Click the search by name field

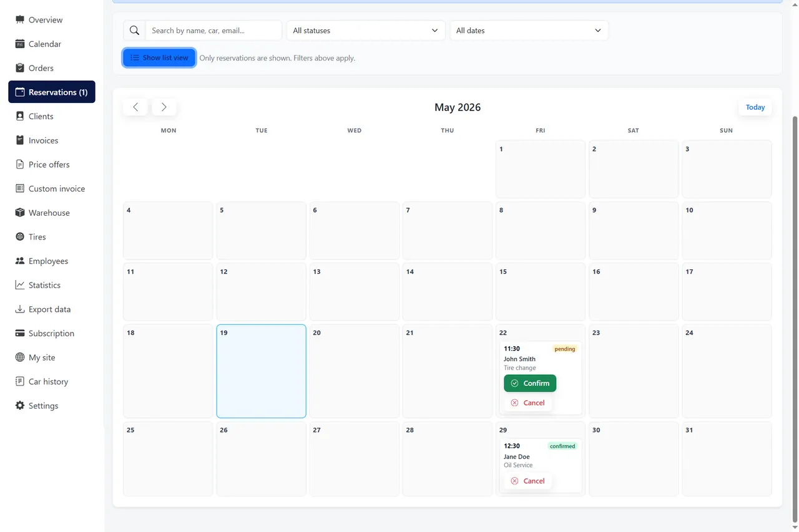click(x=213, y=31)
